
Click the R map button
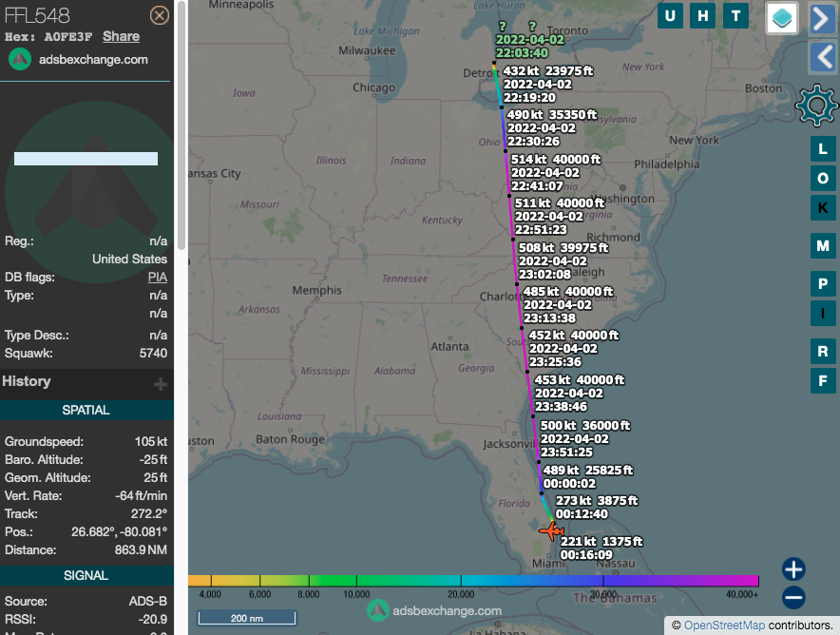[x=823, y=352]
